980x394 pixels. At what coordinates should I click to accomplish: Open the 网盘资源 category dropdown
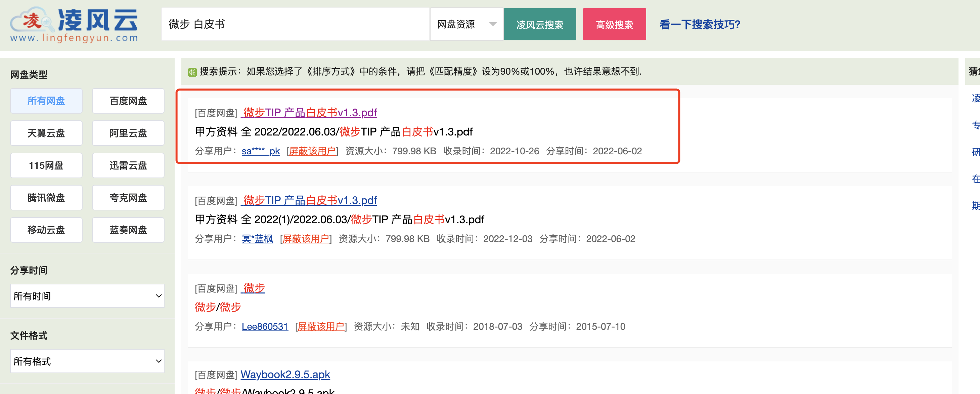[466, 24]
